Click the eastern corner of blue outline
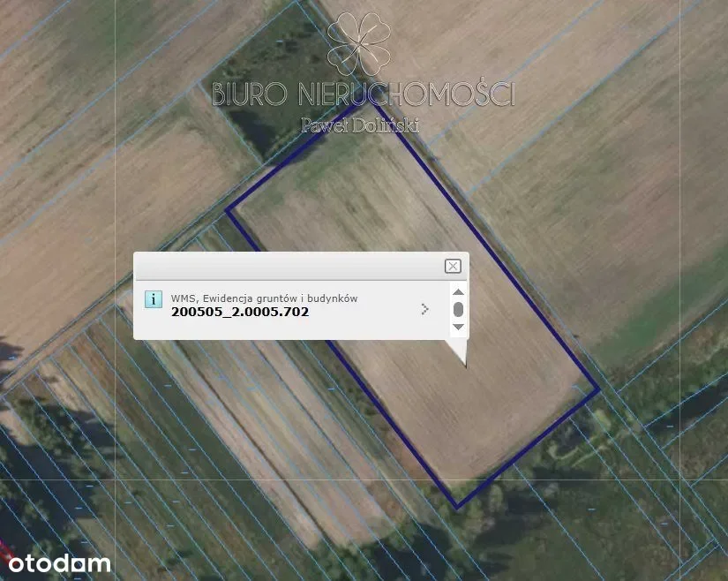 coord(598,389)
